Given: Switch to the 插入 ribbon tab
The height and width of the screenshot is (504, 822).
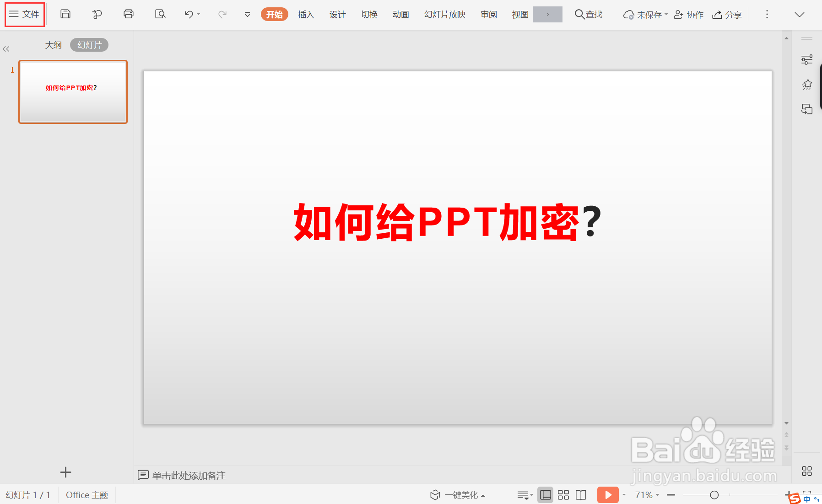Looking at the screenshot, I should pyautogui.click(x=305, y=14).
